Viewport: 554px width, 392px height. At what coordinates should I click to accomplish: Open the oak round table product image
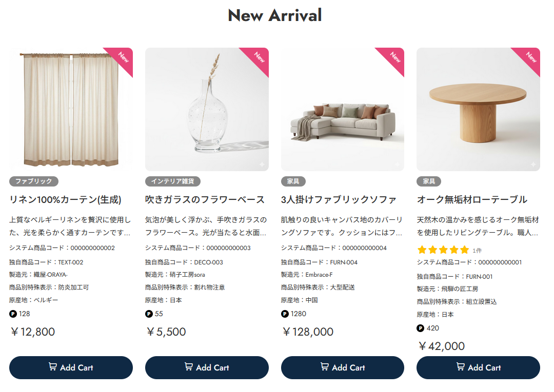[478, 110]
